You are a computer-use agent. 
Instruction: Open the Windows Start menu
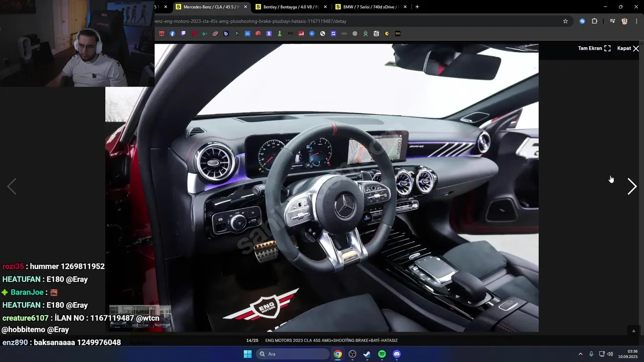248,354
